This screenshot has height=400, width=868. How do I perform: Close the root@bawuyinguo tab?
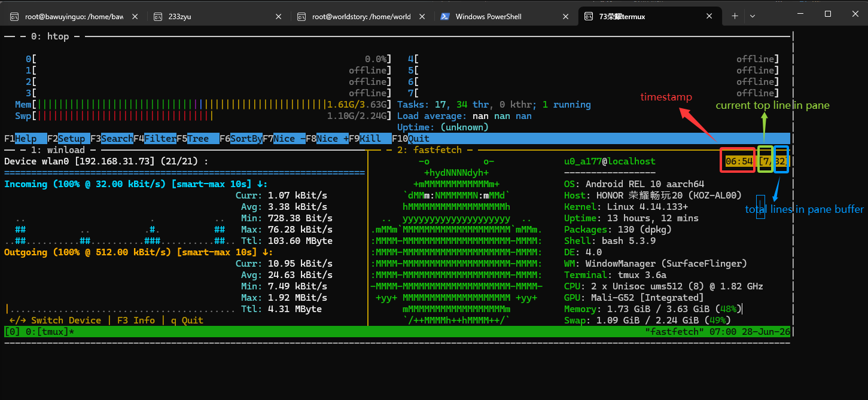click(x=134, y=17)
